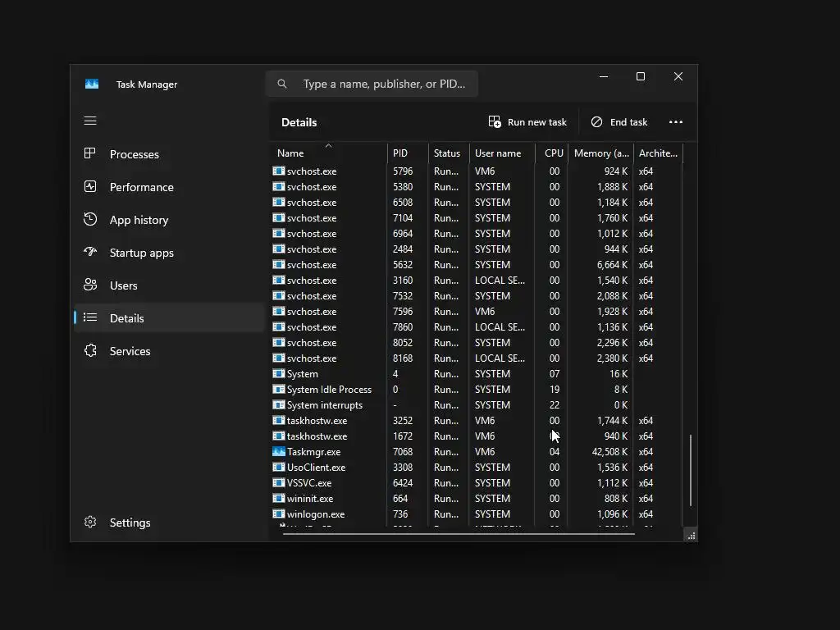This screenshot has height=630, width=840.
Task: Click the vertical scrollbar thumb
Action: [x=691, y=470]
